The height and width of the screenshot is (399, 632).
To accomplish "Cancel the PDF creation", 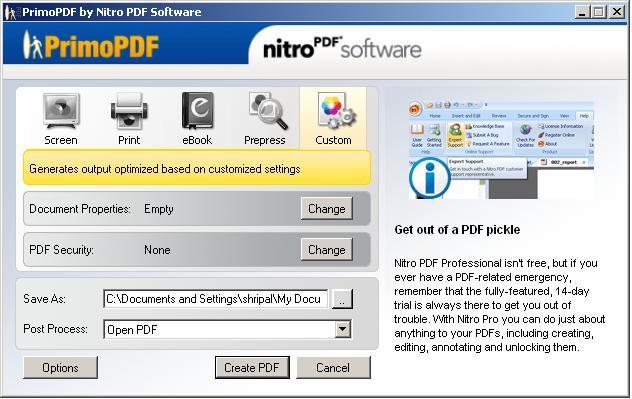I will tap(333, 368).
